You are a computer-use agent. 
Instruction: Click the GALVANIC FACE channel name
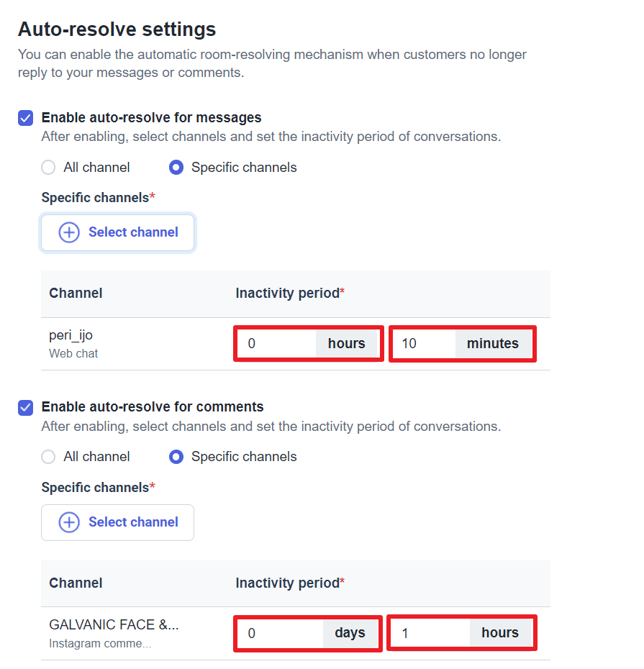click(x=114, y=625)
